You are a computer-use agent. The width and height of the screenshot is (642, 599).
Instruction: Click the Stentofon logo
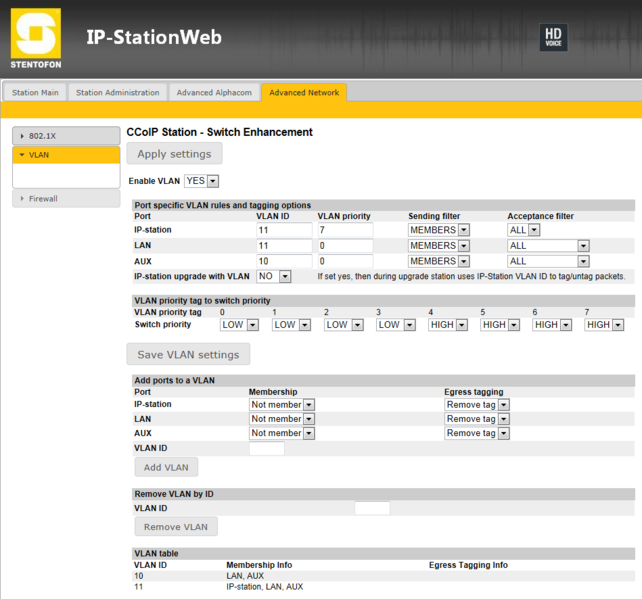(36, 38)
